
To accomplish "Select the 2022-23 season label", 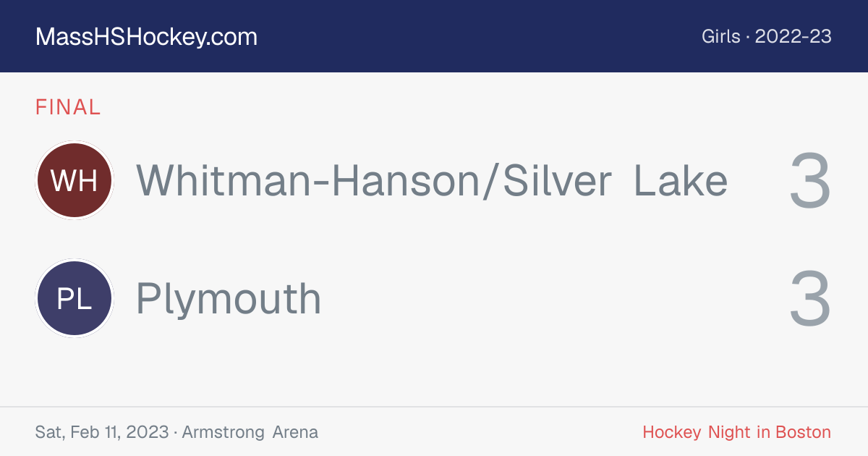I will click(x=793, y=37).
